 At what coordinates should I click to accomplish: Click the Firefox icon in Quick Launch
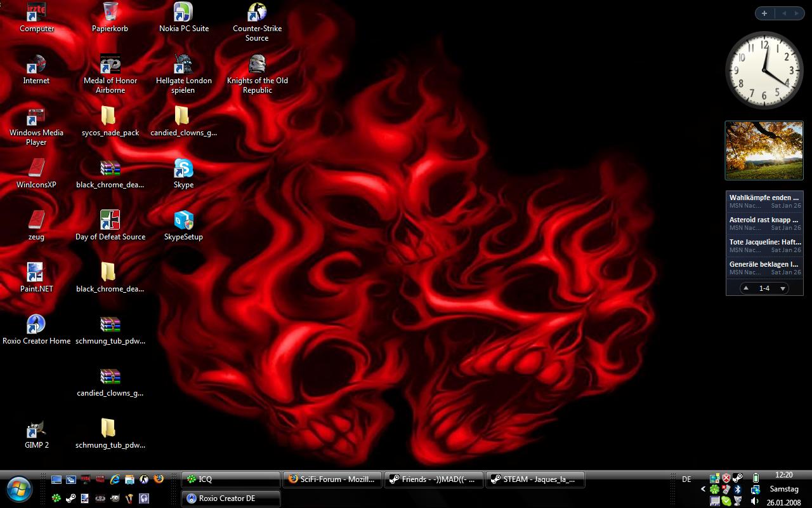pyautogui.click(x=159, y=479)
